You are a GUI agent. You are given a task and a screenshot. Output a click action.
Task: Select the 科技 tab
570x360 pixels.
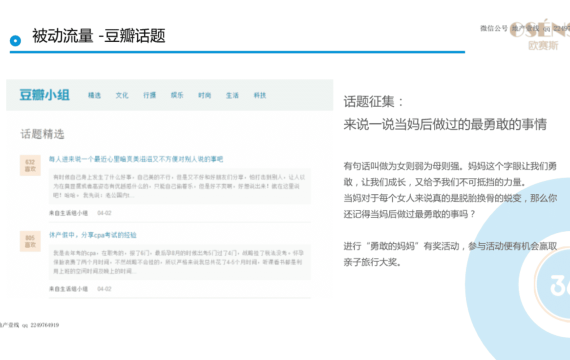point(260,95)
